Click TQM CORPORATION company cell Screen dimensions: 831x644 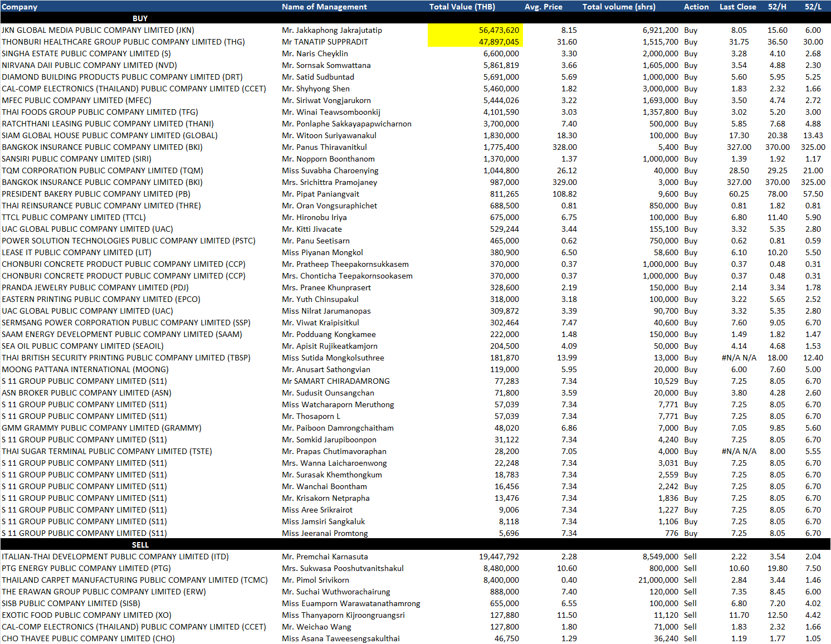(x=102, y=170)
